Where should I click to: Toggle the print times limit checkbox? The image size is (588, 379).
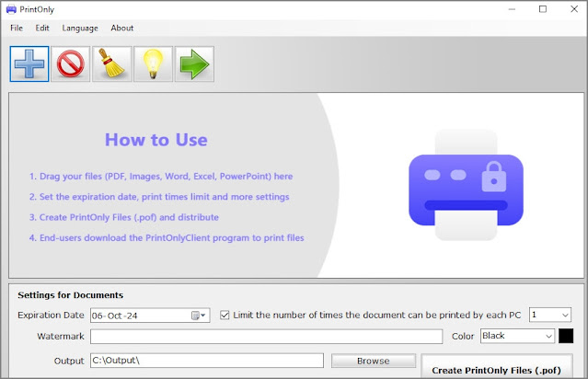tap(225, 315)
